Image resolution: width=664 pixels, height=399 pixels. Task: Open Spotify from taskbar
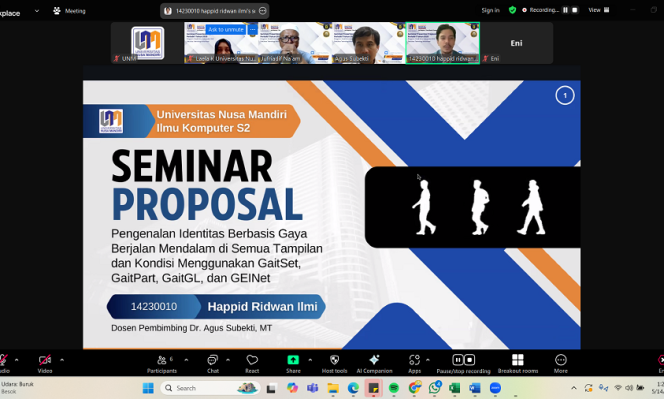394,388
